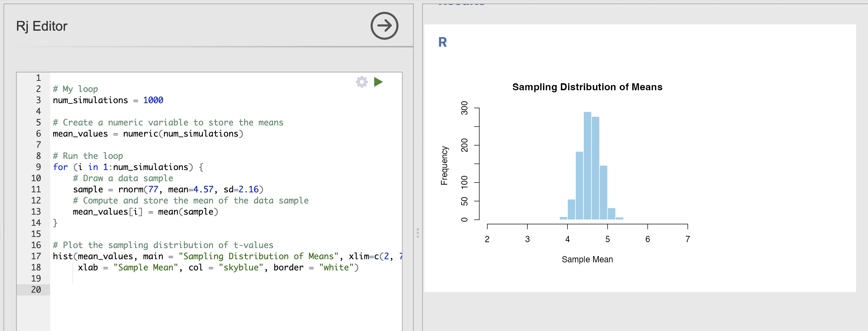Image resolution: width=868 pixels, height=331 pixels.
Task: Click the mean_values = numeric(num_simulations) line
Action: [148, 133]
